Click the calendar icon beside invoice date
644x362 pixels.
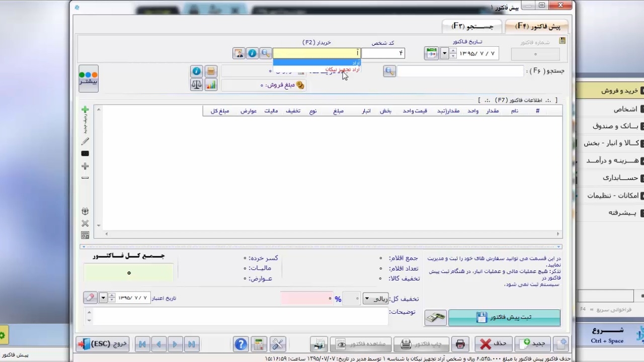pyautogui.click(x=431, y=53)
